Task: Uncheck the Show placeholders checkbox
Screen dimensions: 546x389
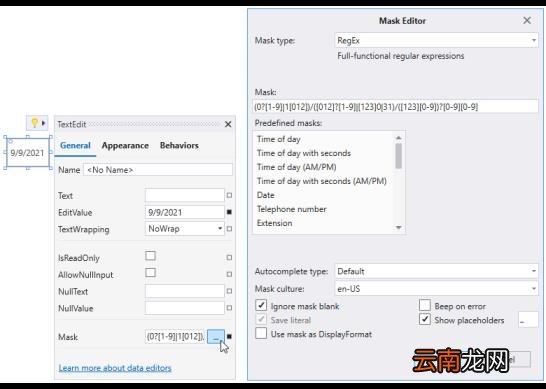Action: click(425, 319)
